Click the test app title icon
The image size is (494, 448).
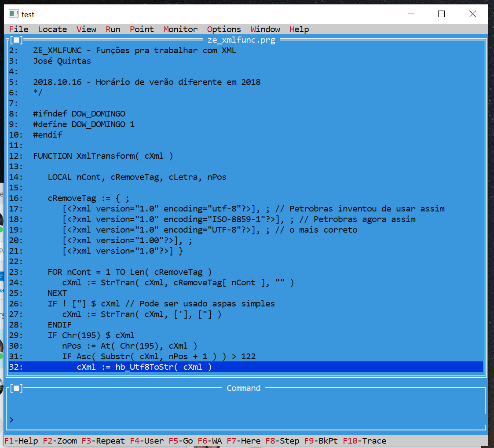[x=14, y=14]
